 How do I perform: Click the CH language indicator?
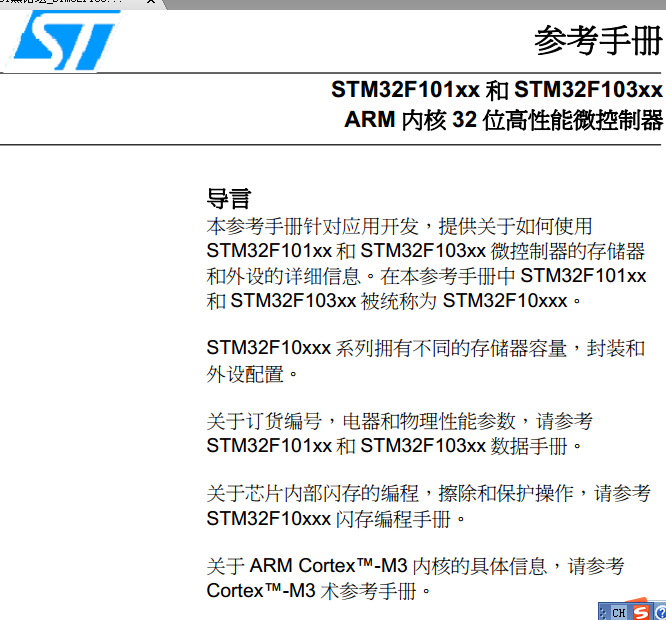click(x=619, y=613)
